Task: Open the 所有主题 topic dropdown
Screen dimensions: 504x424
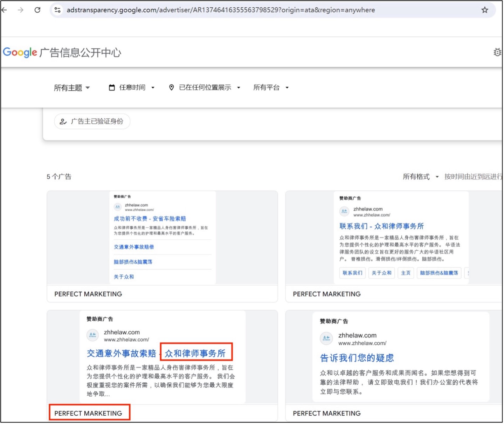Action: click(x=72, y=88)
